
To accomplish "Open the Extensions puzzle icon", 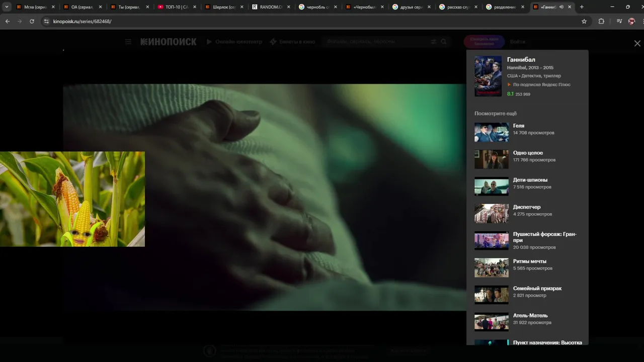I will point(601,21).
